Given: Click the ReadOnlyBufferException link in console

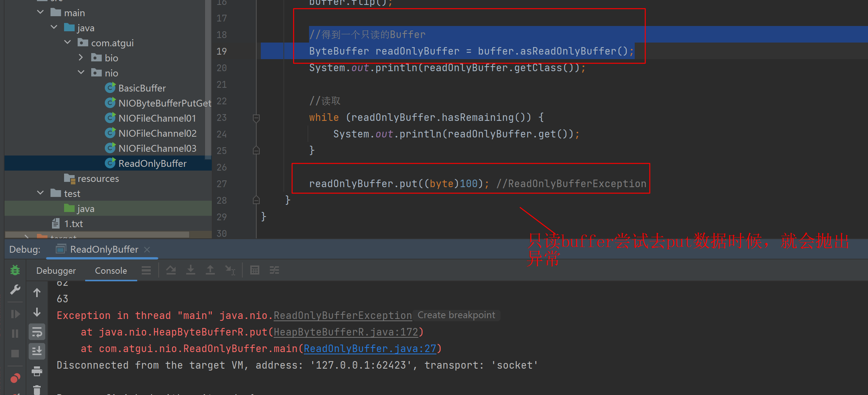Looking at the screenshot, I should (343, 316).
